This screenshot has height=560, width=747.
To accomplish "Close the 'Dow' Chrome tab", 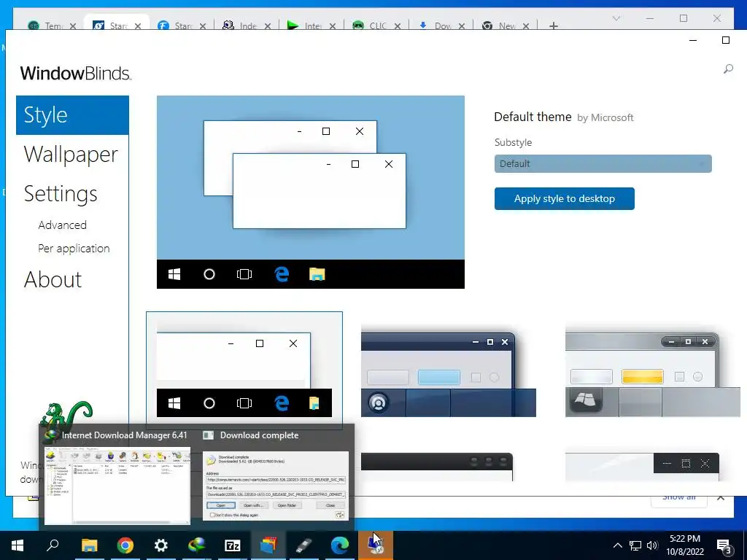I will (462, 26).
